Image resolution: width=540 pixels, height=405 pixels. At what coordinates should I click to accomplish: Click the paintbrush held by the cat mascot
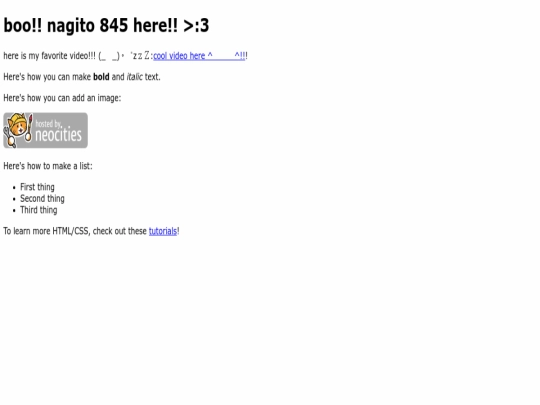click(29, 128)
